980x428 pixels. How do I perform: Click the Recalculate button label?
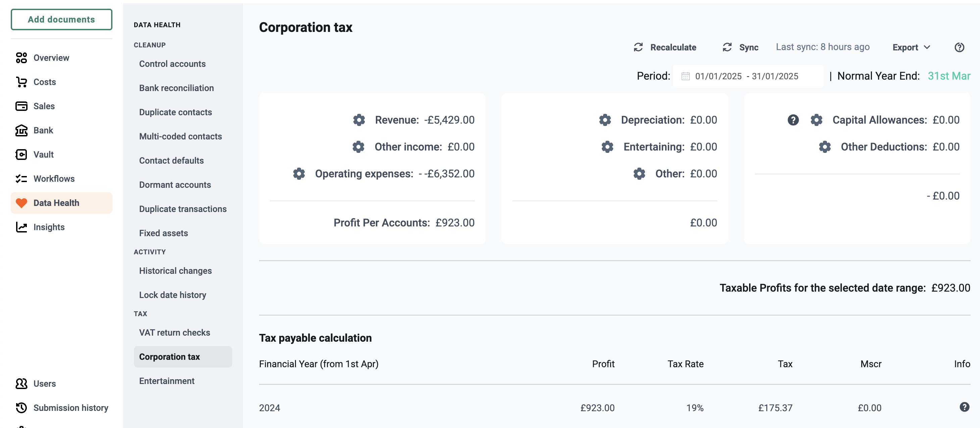coord(673,47)
